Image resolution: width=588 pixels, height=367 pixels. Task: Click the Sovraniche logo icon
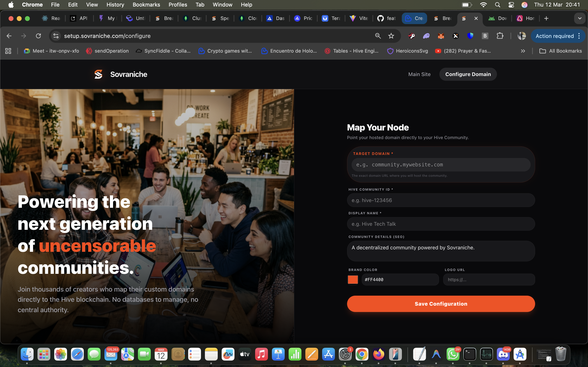pos(98,74)
